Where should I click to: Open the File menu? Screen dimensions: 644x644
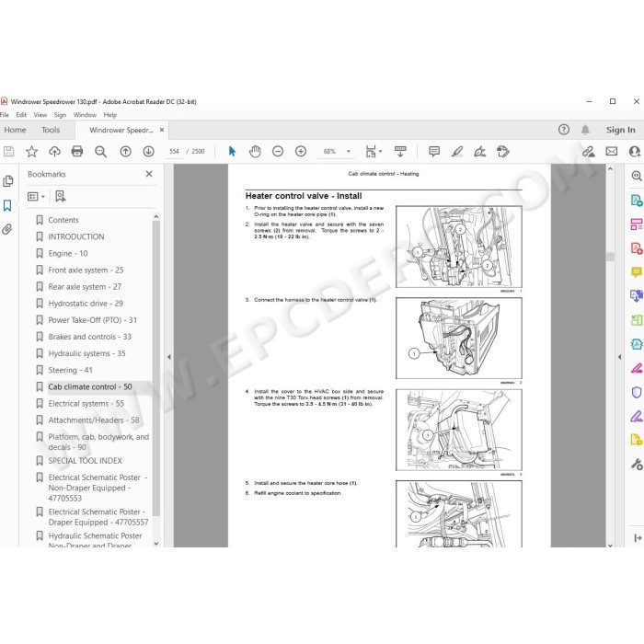pyautogui.click(x=5, y=115)
